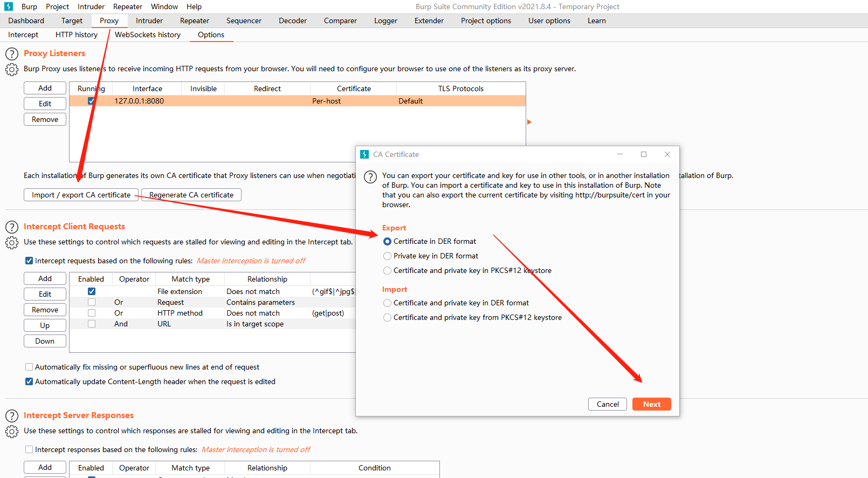Open the Window menu

(x=164, y=6)
